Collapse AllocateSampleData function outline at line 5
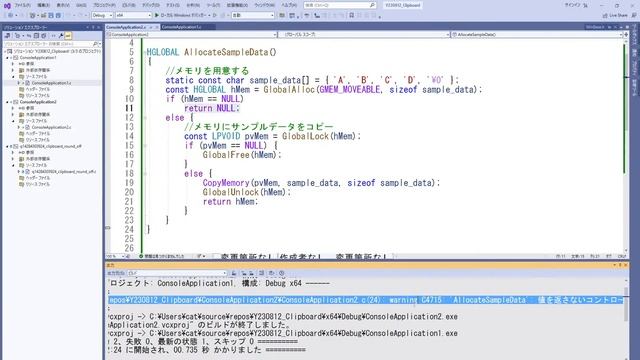The height and width of the screenshot is (360, 640). pos(145,52)
